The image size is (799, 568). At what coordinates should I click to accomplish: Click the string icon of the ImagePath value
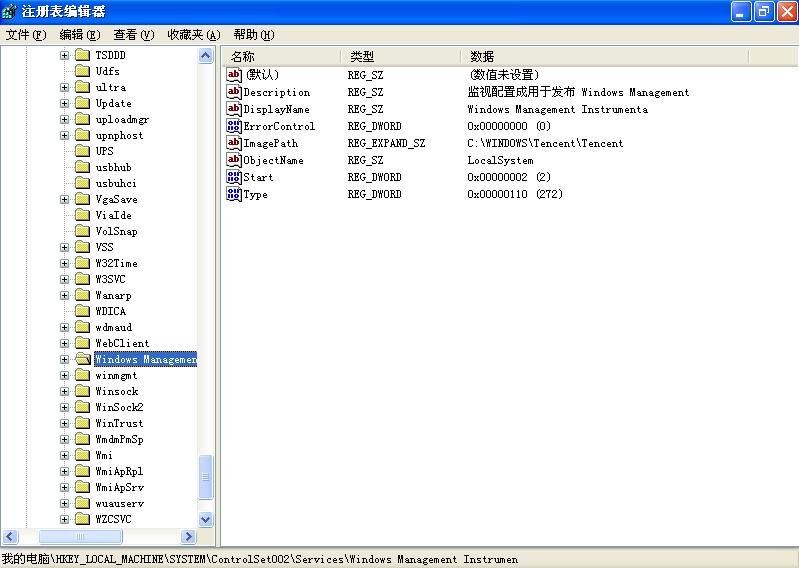pyautogui.click(x=234, y=143)
